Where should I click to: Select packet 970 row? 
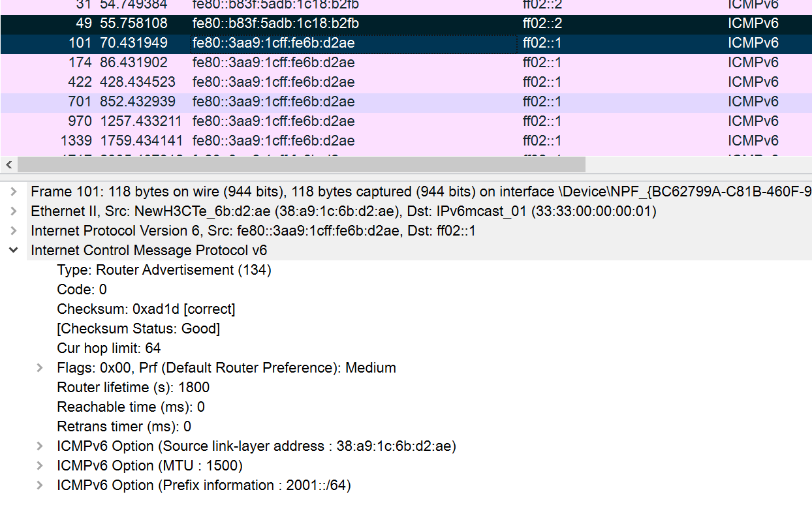(x=274, y=122)
